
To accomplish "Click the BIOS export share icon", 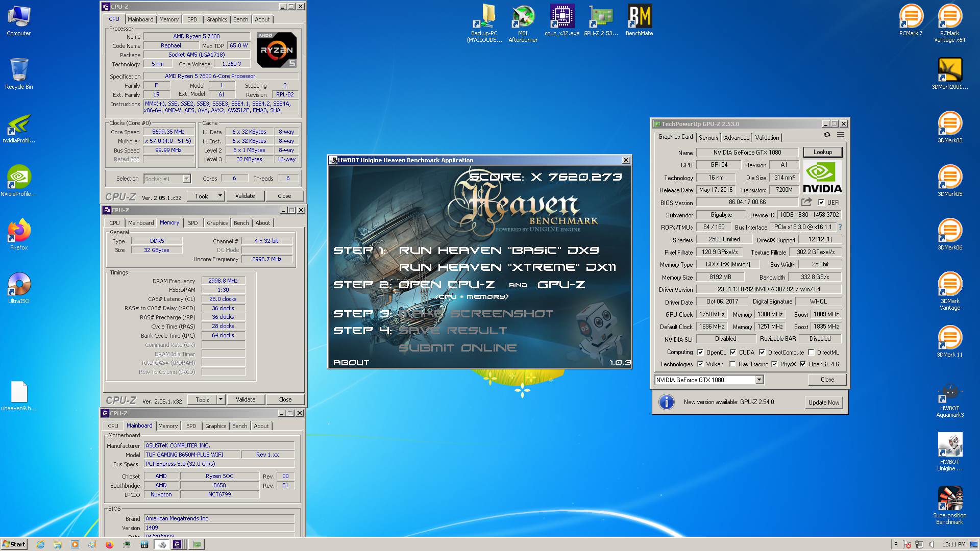I will pyautogui.click(x=806, y=202).
